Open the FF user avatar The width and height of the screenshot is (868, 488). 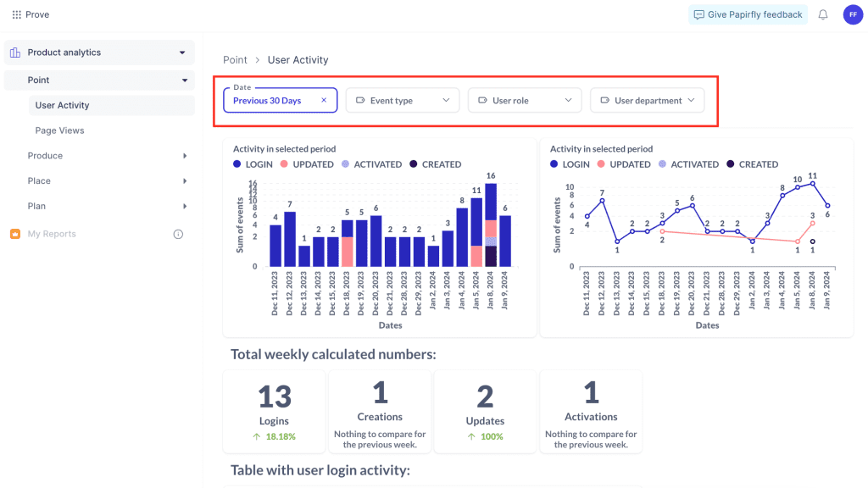[853, 15]
